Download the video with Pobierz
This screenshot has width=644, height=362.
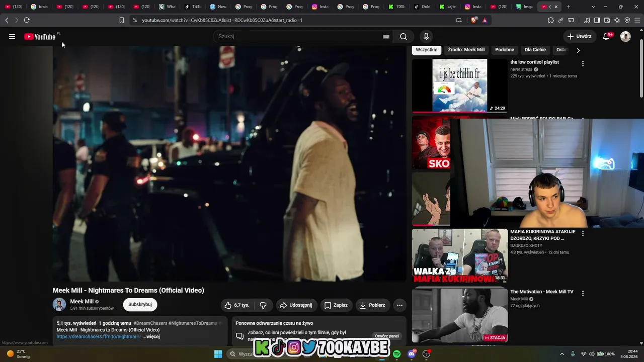click(373, 305)
